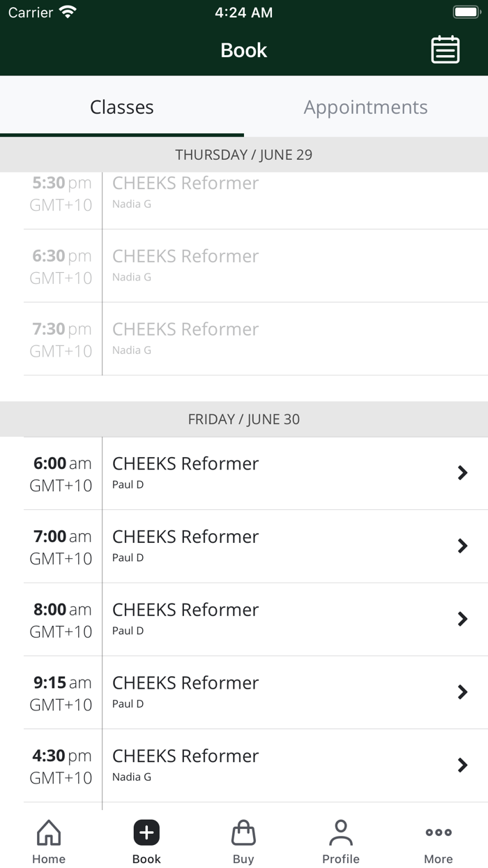Open the calendar schedule icon
This screenshot has width=488, height=868.
click(x=445, y=50)
